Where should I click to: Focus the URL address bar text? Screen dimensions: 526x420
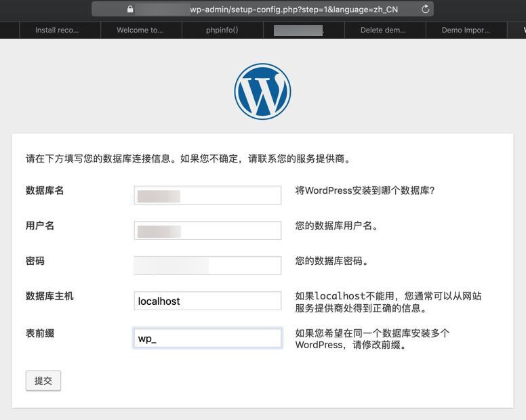294,9
